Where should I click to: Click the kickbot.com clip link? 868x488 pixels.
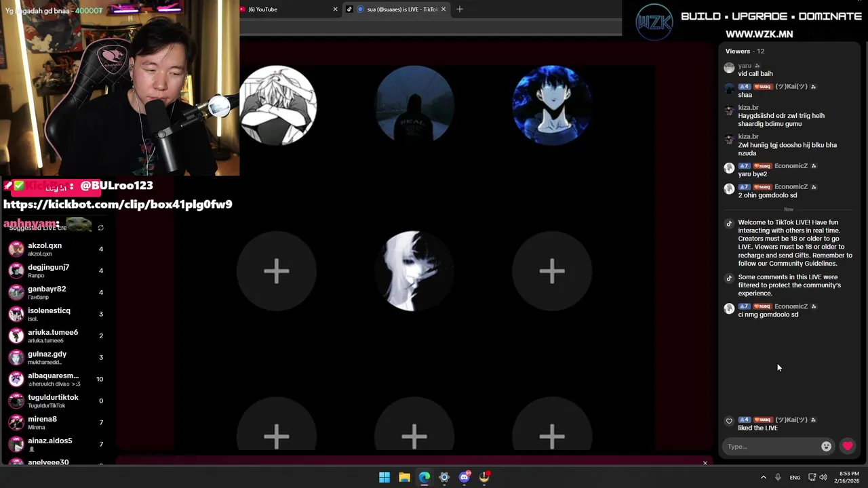point(118,204)
